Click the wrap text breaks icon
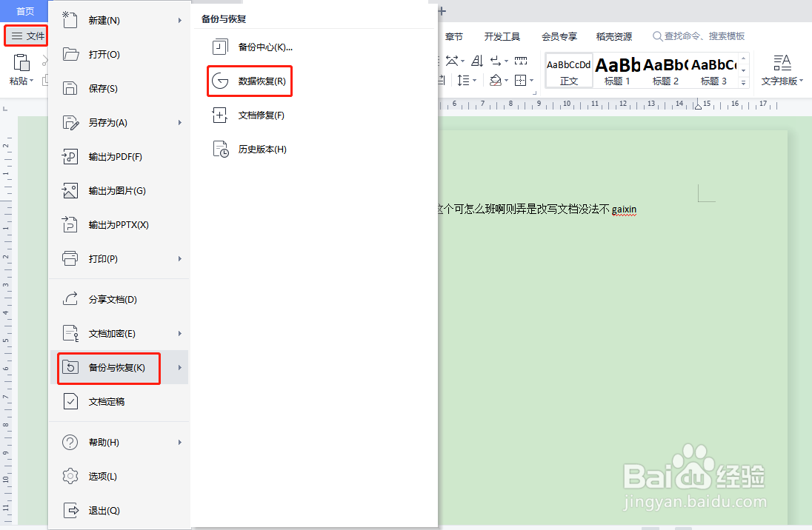The image size is (812, 530). click(x=495, y=61)
